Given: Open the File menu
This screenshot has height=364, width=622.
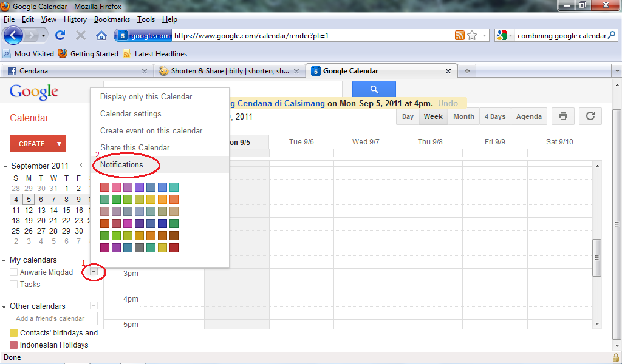Looking at the screenshot, I should tap(9, 19).
